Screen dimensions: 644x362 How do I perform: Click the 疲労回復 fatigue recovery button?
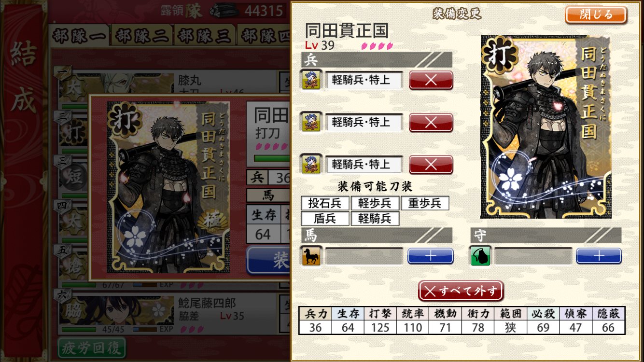pos(91,348)
